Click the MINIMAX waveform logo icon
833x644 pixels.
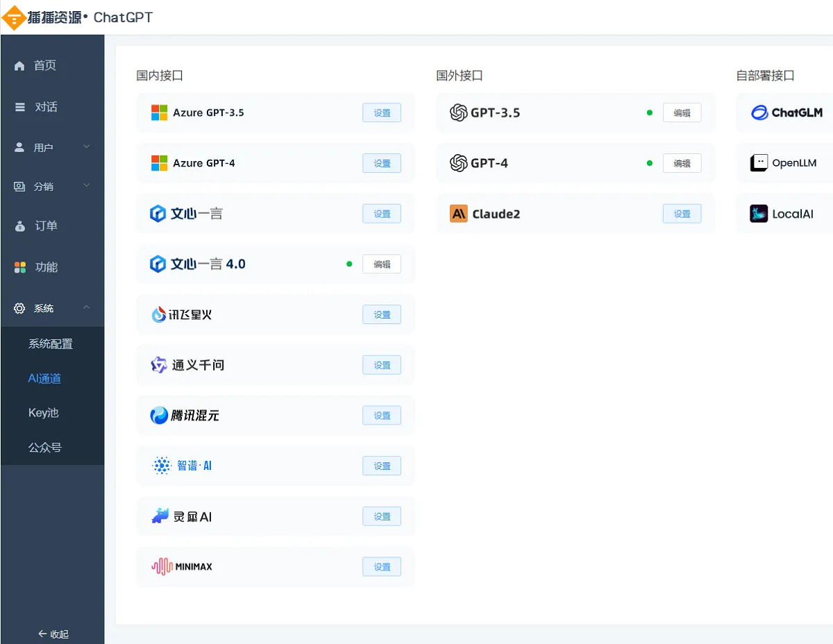(162, 566)
